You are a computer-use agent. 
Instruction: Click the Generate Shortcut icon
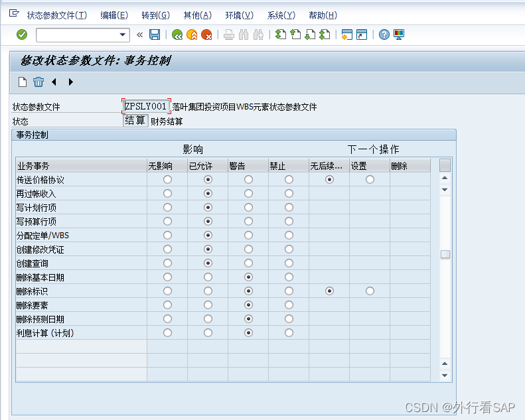pyautogui.click(x=362, y=35)
